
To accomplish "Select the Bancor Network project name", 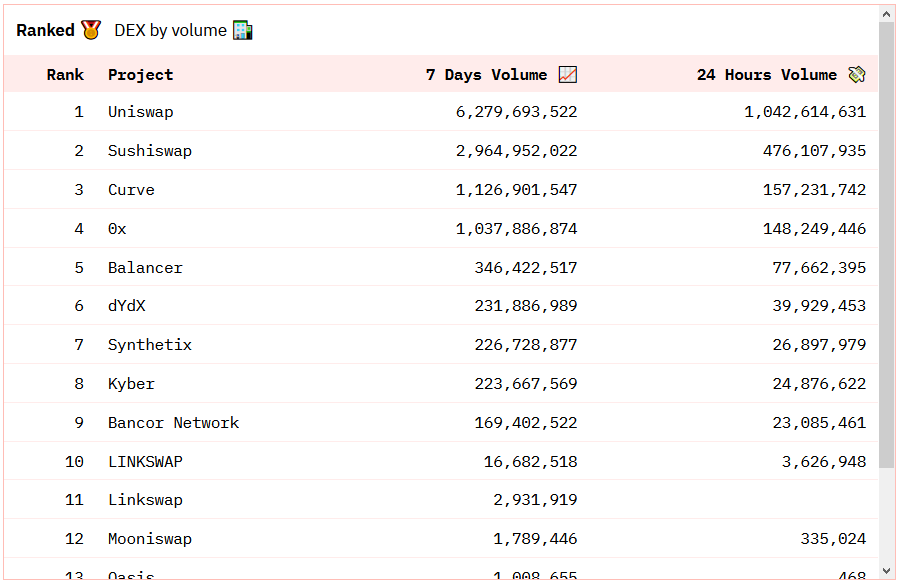I will 173,423.
